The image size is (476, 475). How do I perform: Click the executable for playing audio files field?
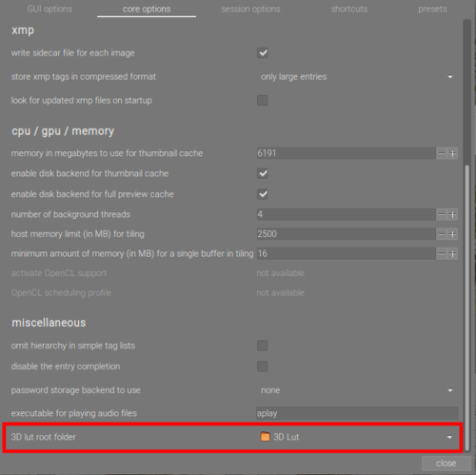[357, 413]
